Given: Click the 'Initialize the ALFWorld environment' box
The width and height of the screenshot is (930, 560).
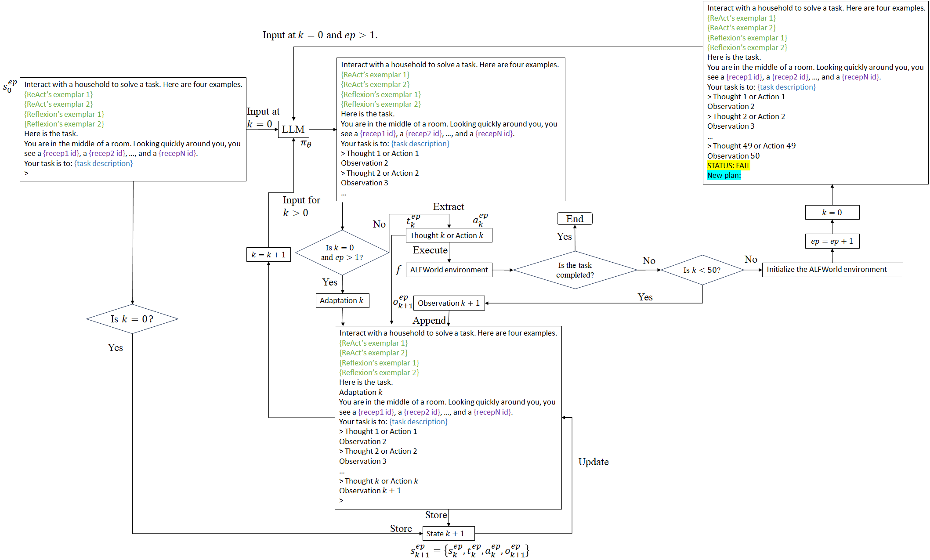Looking at the screenshot, I should [832, 270].
